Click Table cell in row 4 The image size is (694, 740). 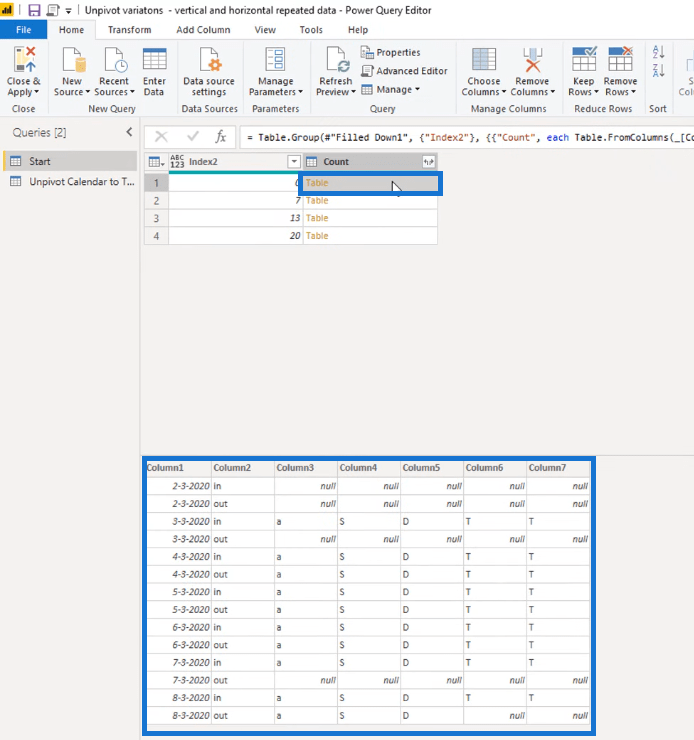click(x=370, y=235)
